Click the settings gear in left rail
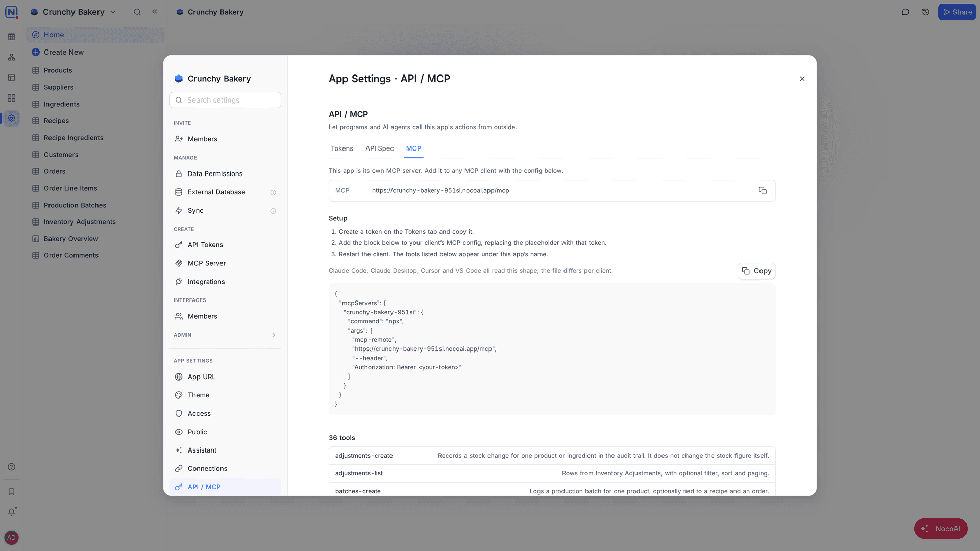 (11, 118)
